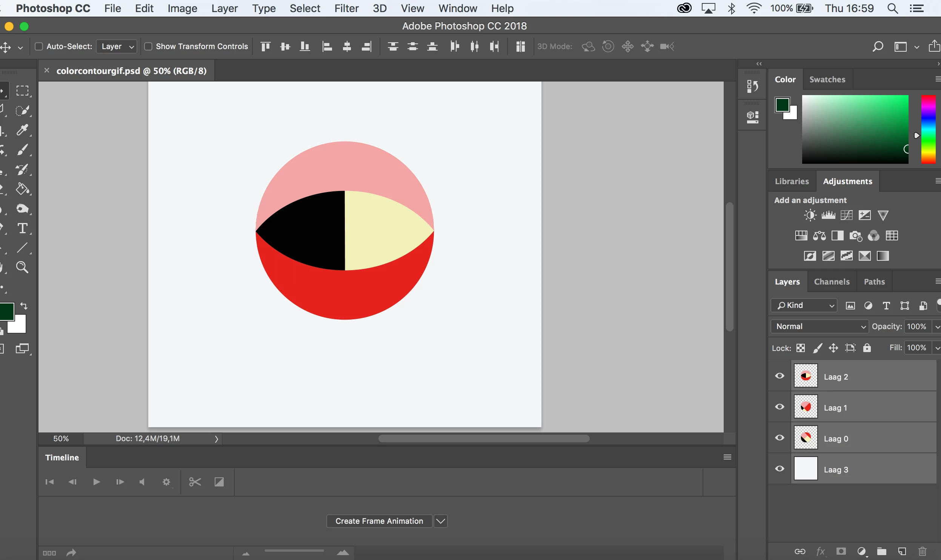This screenshot has height=560, width=941.
Task: Delete layer using trash icon
Action: coord(923,551)
